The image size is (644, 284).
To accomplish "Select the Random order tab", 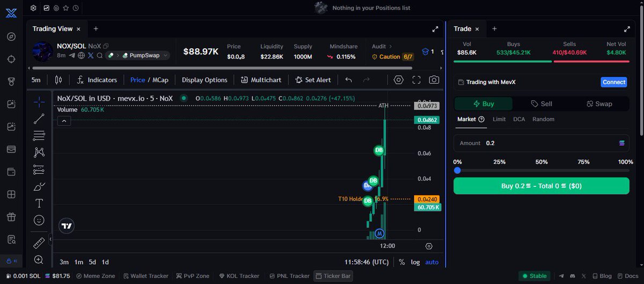I will coord(543,119).
